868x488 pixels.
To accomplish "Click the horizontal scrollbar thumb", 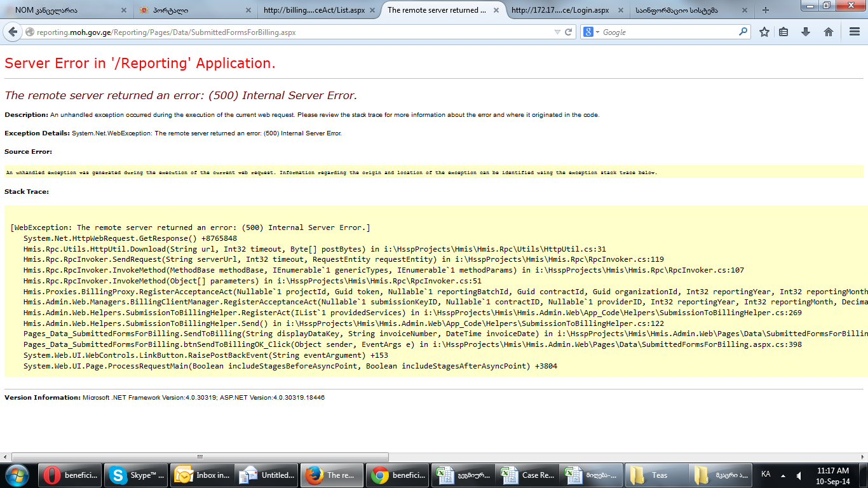I will (x=200, y=457).
